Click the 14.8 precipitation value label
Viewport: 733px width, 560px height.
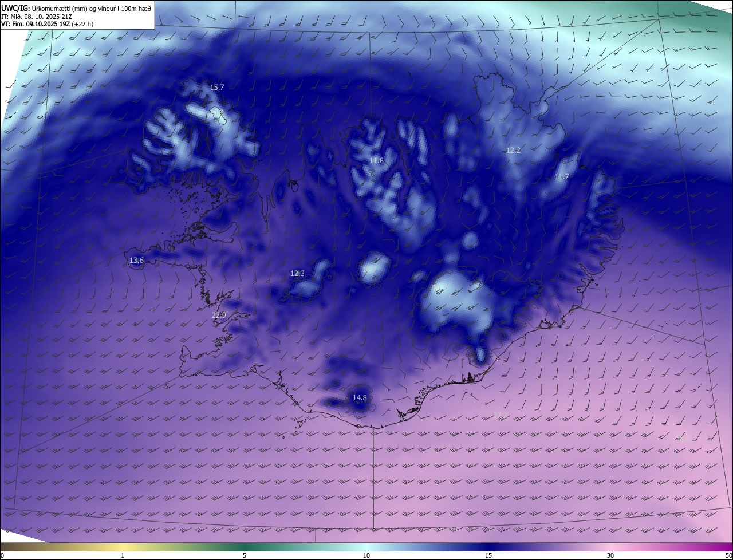point(360,398)
